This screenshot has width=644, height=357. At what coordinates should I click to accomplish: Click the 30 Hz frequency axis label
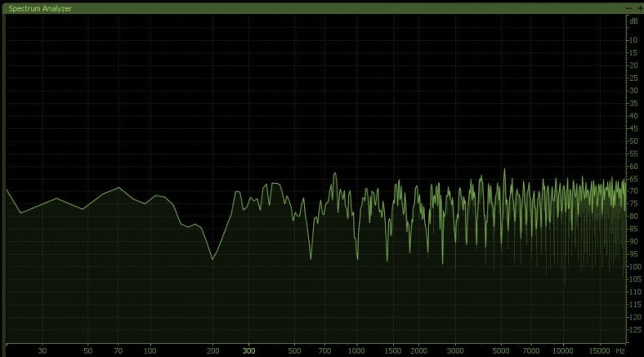point(42,351)
